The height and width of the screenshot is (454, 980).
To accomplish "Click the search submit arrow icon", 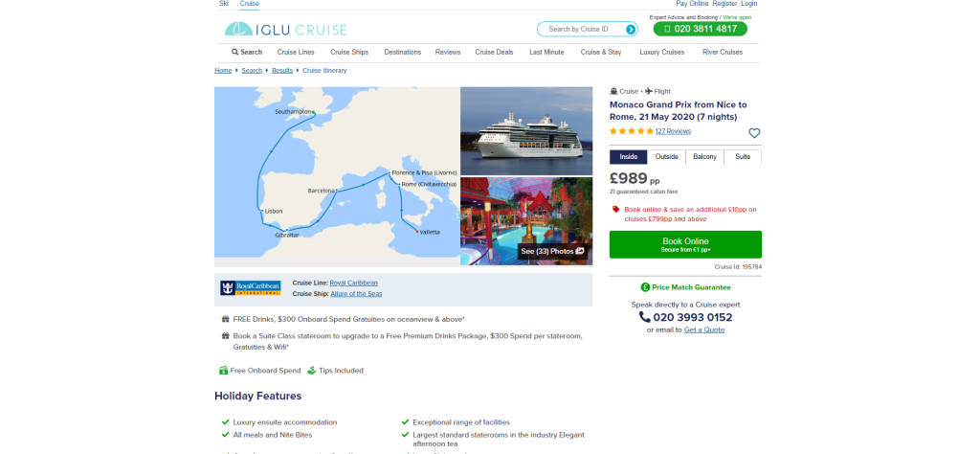I will click(x=631, y=30).
